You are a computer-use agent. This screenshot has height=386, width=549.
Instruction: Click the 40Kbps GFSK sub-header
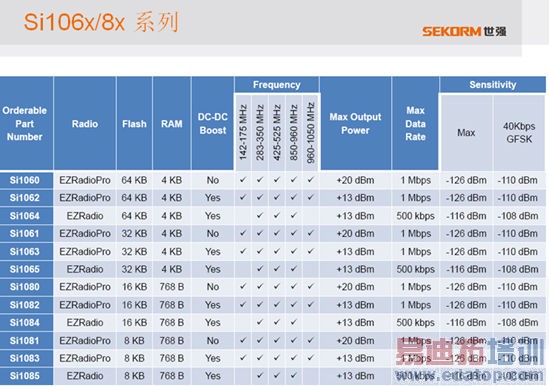(x=519, y=133)
